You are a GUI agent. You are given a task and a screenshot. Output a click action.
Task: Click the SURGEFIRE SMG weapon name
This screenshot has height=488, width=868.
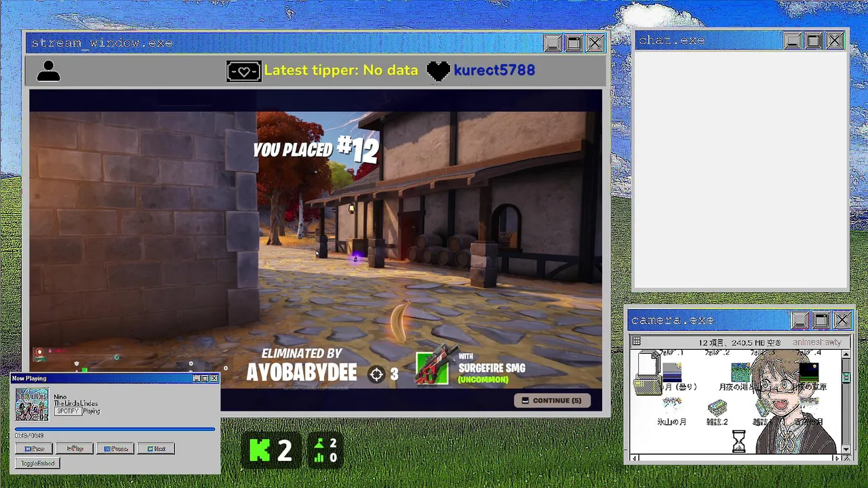[492, 369]
